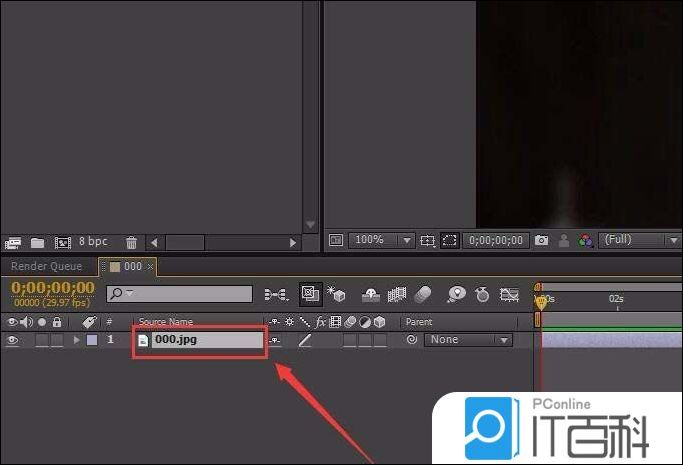The width and height of the screenshot is (683, 465).
Task: Click the current time indicator in timeline
Action: pos(541,302)
